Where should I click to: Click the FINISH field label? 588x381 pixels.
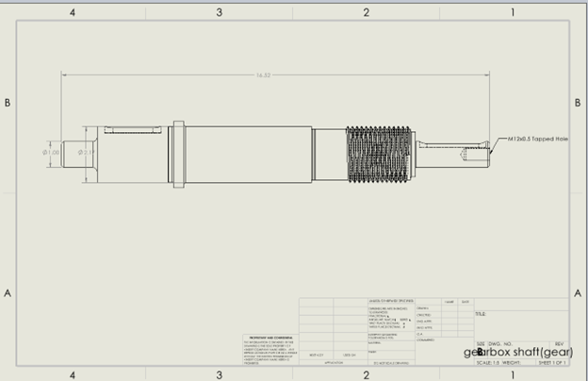tap(372, 352)
